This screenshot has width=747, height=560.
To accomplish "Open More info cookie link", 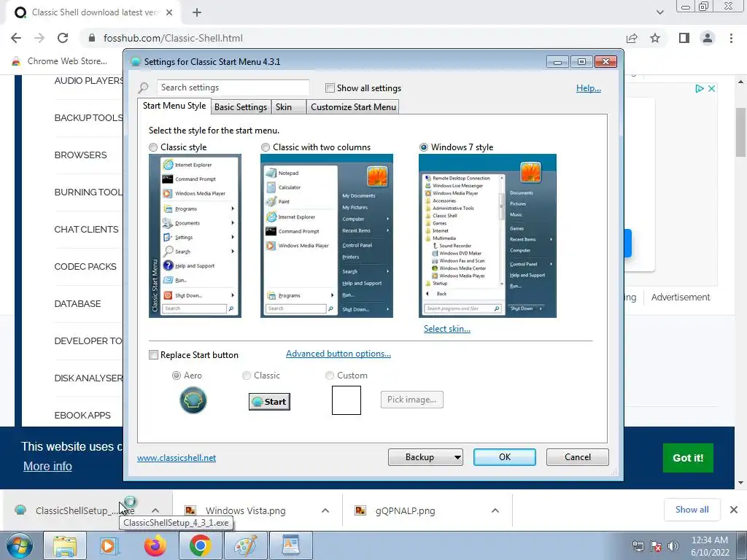I will [x=47, y=466].
